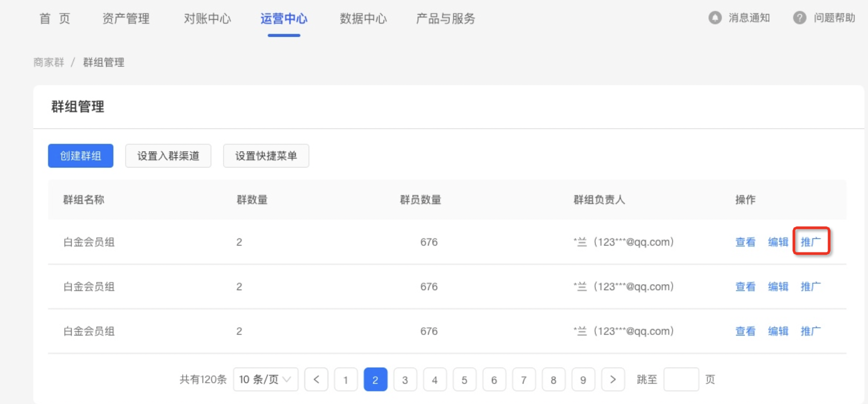This screenshot has height=404, width=868.
Task: Go to the next page arrow
Action: pos(613,379)
